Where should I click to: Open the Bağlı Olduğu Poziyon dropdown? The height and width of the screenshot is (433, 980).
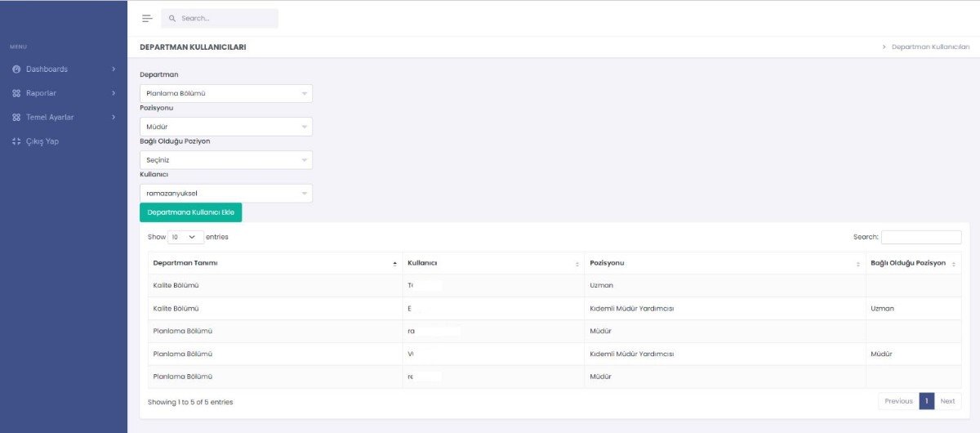pyautogui.click(x=225, y=160)
